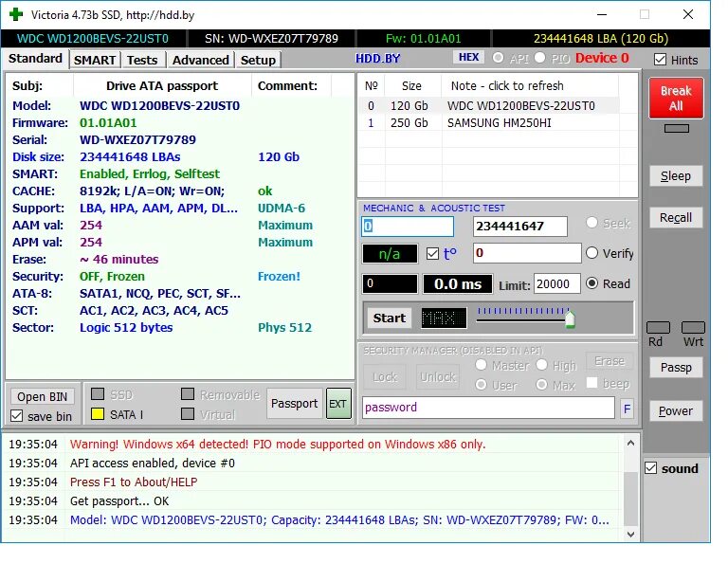Click the EXT green button
Screen dimensions: 728x582
coord(338,404)
